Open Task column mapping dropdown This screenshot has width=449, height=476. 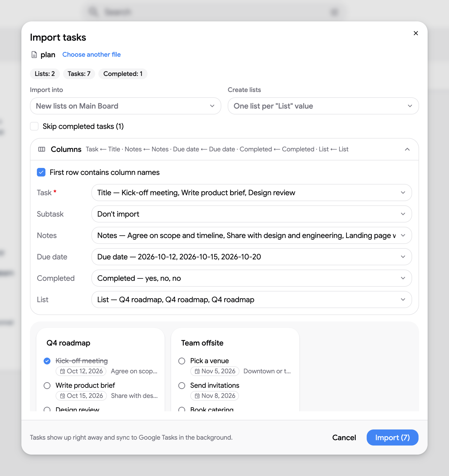(251, 193)
